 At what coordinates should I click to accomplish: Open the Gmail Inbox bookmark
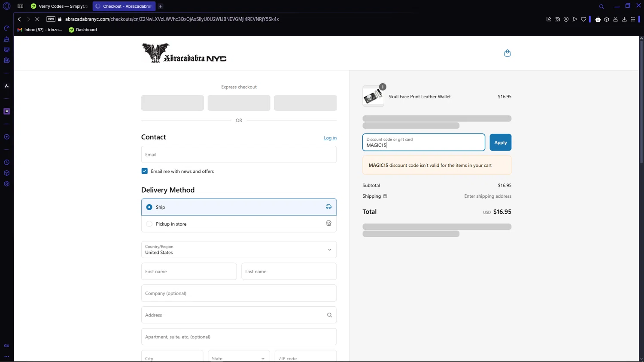(x=39, y=30)
